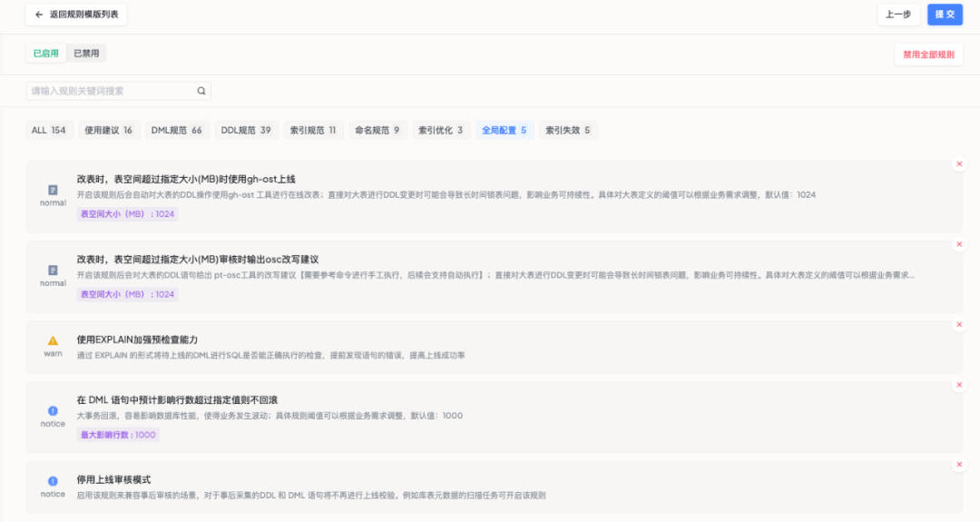Click 表空间大小 1024 tag in osc rule
The image size is (980, 522).
click(x=128, y=294)
